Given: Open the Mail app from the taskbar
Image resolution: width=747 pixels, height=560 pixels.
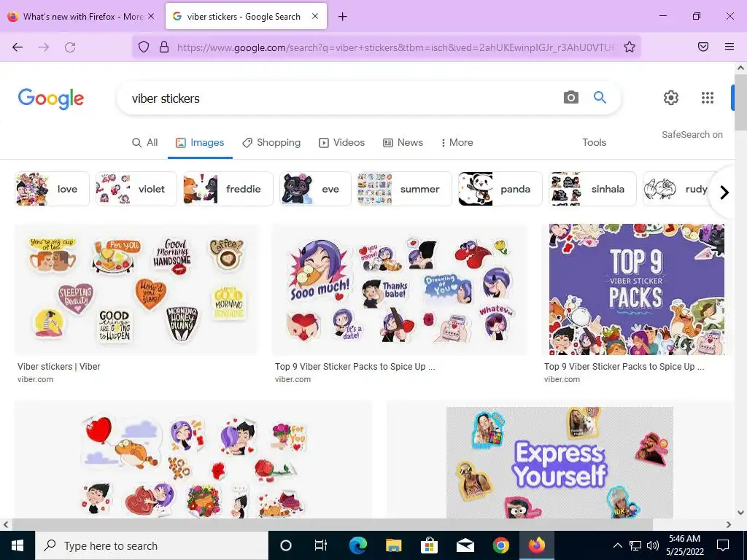Looking at the screenshot, I should tap(465, 545).
